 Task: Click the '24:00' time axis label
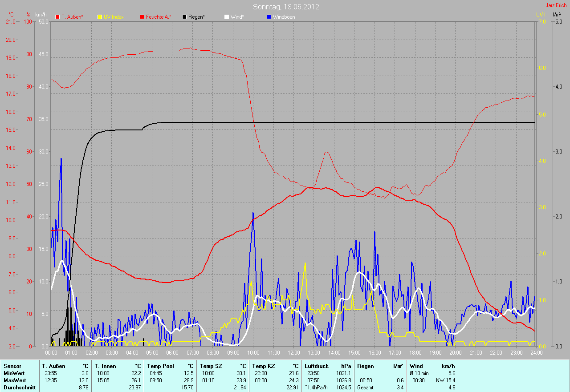click(x=536, y=353)
